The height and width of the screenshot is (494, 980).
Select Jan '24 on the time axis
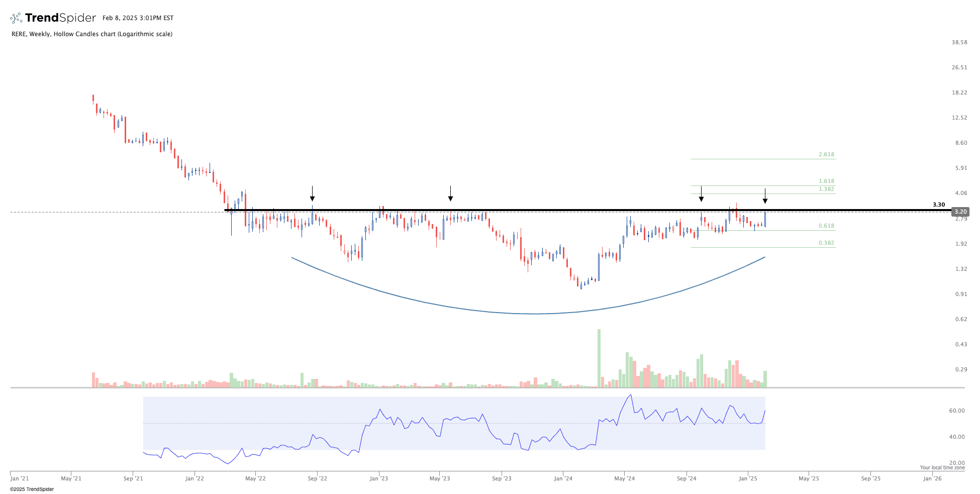pyautogui.click(x=563, y=478)
